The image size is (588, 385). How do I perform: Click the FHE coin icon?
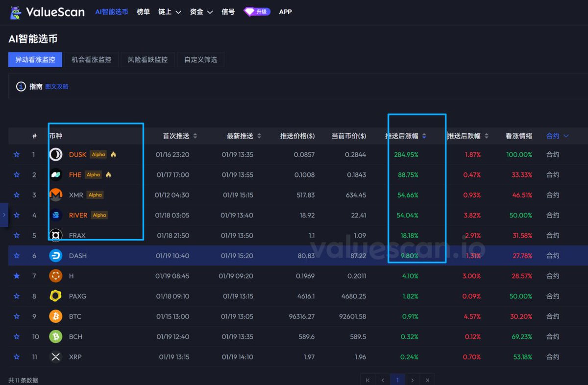click(x=56, y=175)
